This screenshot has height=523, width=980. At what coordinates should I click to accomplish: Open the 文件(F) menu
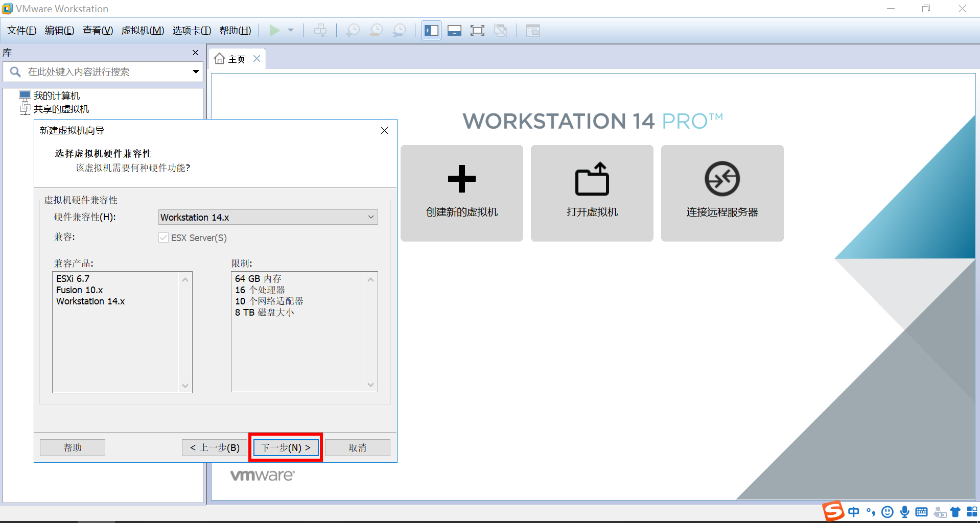tap(22, 31)
